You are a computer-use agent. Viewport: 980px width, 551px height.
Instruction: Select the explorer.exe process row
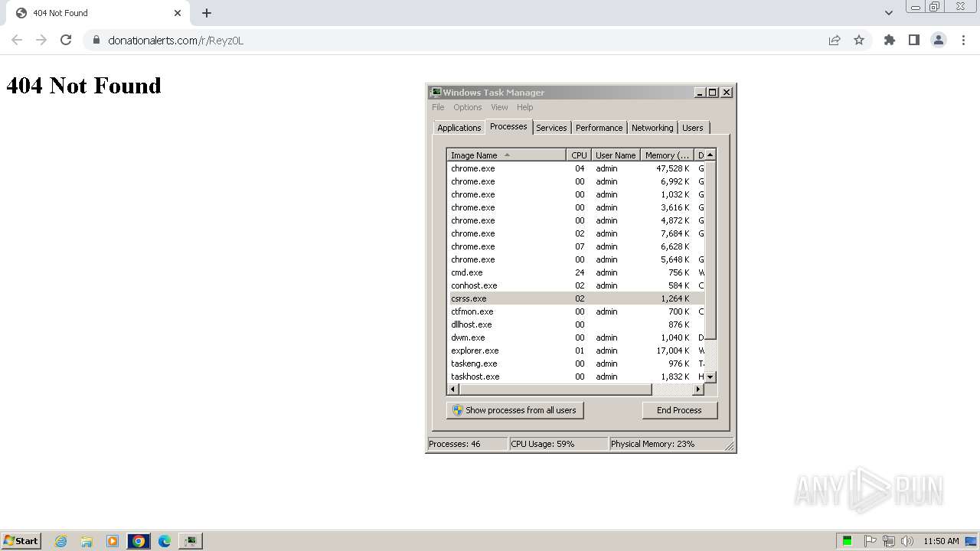coord(576,350)
